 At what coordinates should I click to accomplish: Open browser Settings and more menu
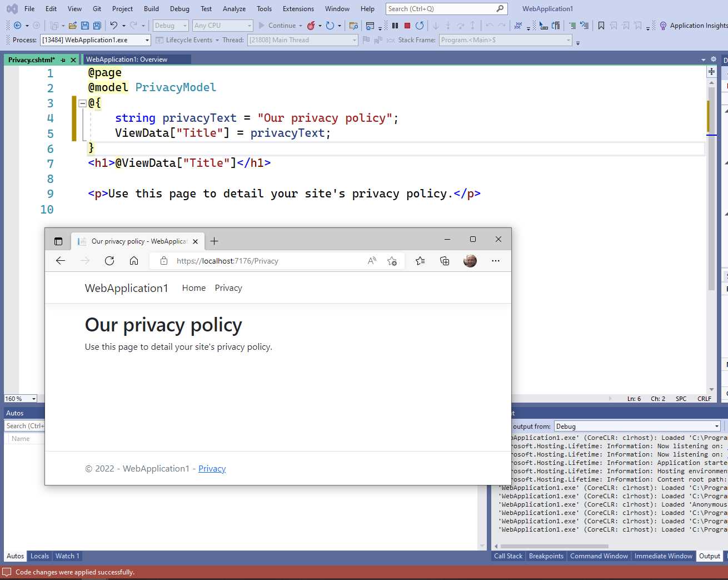tap(496, 261)
